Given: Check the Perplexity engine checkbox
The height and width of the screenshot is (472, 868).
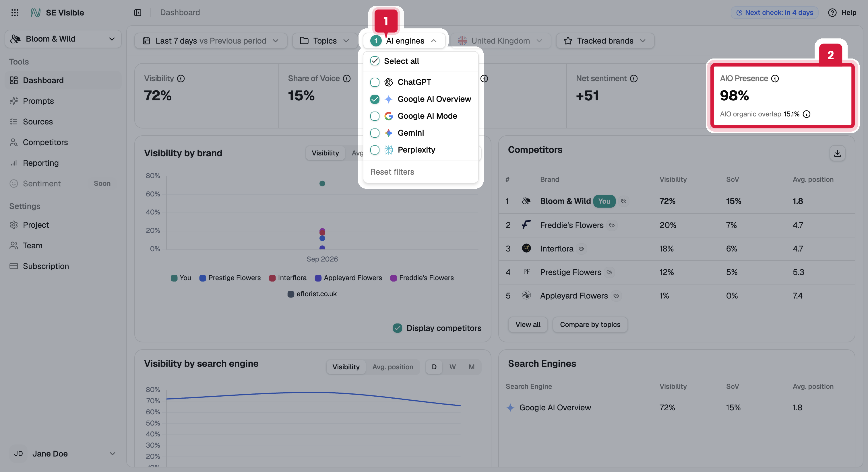Looking at the screenshot, I should (375, 150).
